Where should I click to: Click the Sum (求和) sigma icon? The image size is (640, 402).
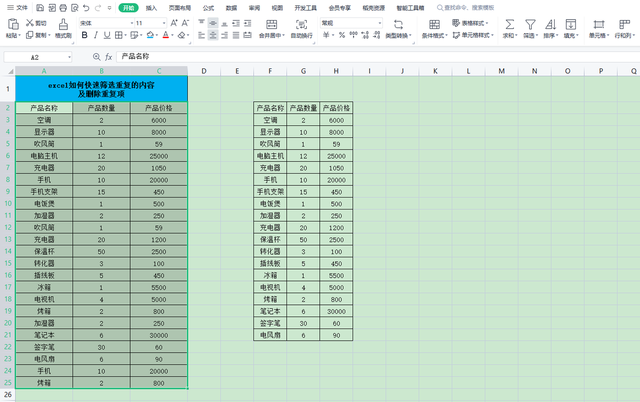[509, 24]
